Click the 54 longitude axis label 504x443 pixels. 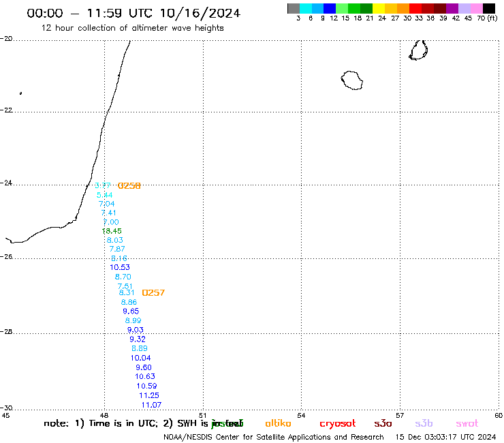[x=301, y=415]
